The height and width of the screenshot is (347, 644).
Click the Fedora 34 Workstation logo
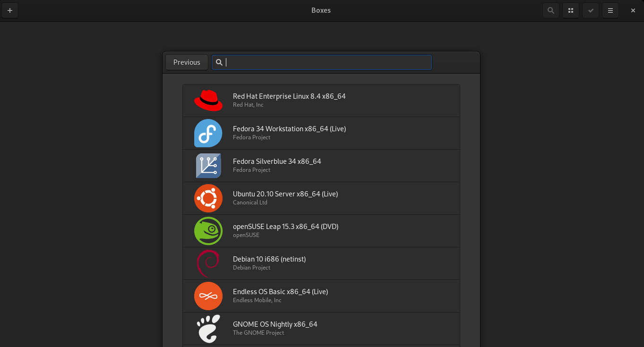[208, 133]
